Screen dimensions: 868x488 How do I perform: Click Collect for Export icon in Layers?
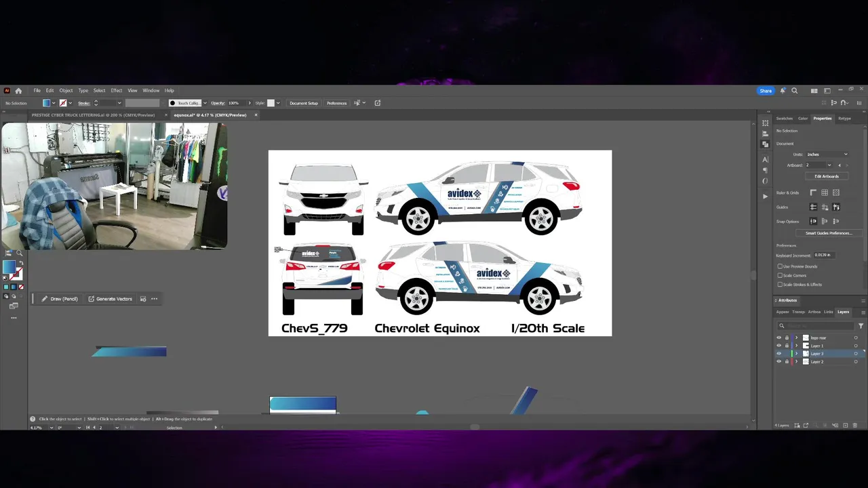pyautogui.click(x=806, y=426)
